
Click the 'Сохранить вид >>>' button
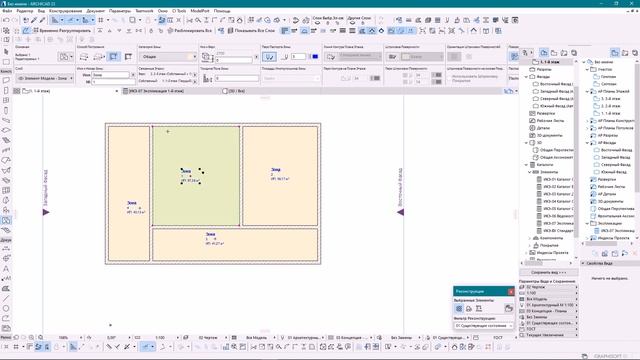(x=548, y=272)
